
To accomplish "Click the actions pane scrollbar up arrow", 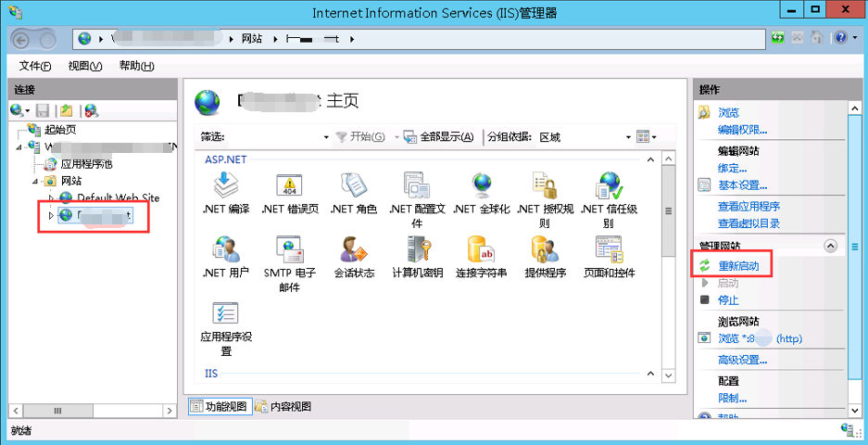I will (x=854, y=107).
